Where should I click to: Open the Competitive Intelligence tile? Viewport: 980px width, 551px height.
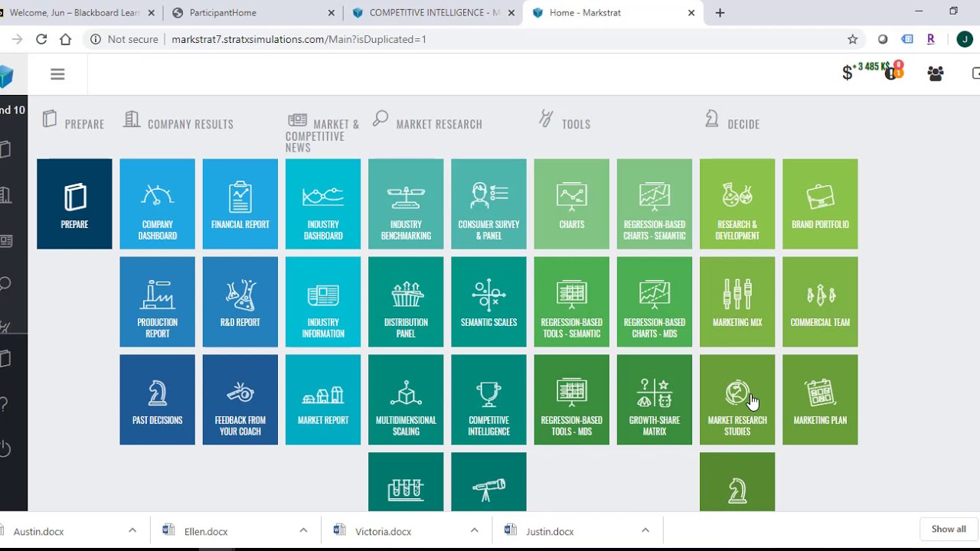pos(488,399)
